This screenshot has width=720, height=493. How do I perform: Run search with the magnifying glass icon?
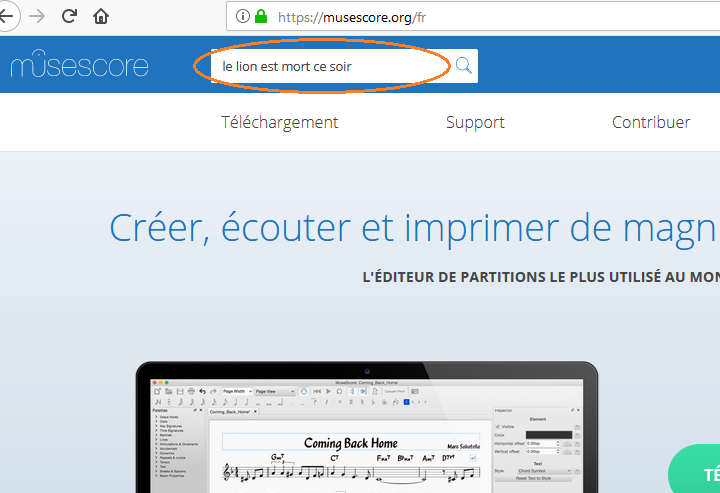464,66
